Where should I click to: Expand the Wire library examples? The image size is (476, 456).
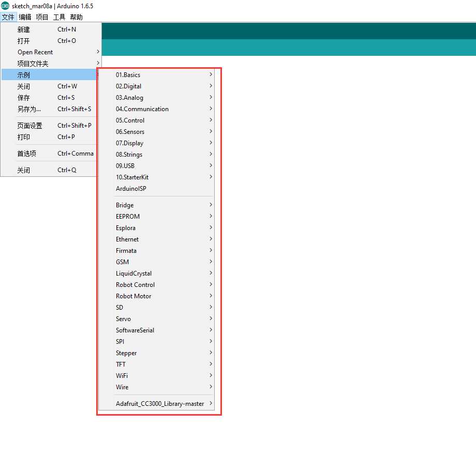[157, 387]
